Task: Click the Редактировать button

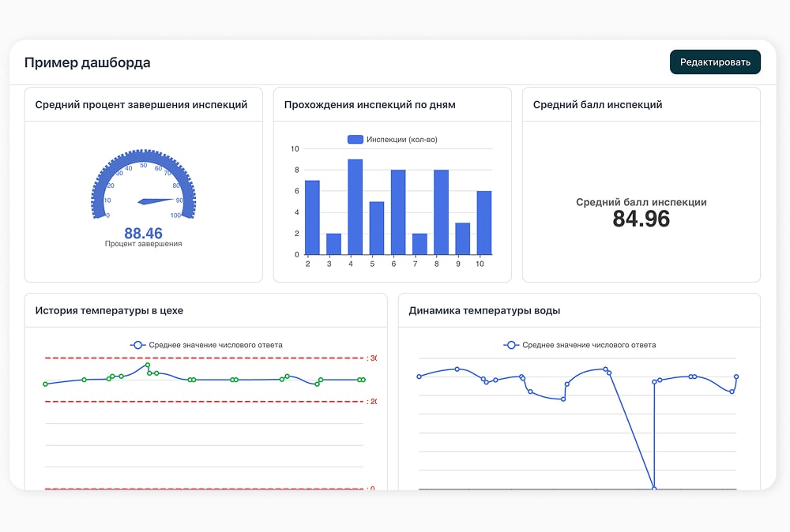Action: point(715,62)
